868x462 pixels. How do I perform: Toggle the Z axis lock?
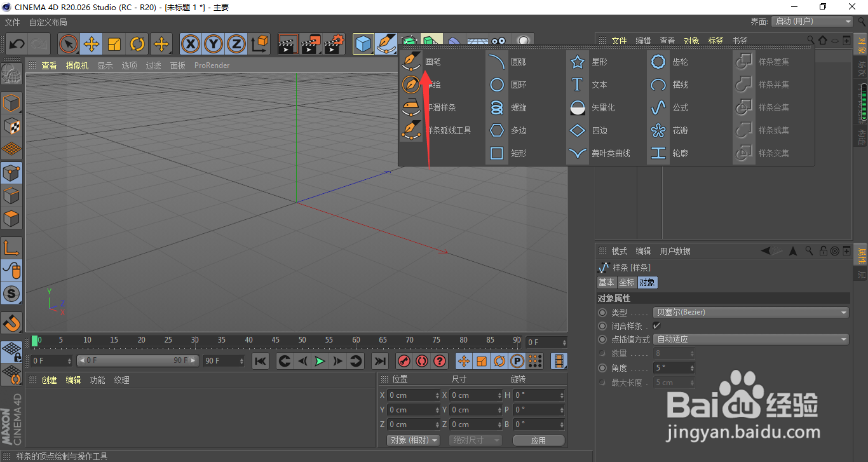tap(236, 44)
